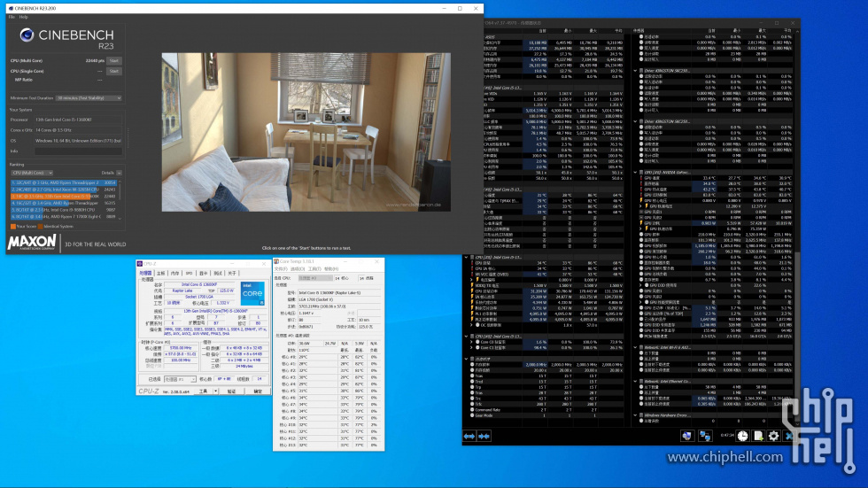Image resolution: width=868 pixels, height=488 pixels.
Task: Collapse memory timings section in HWiNFO
Action: pyautogui.click(x=466, y=359)
